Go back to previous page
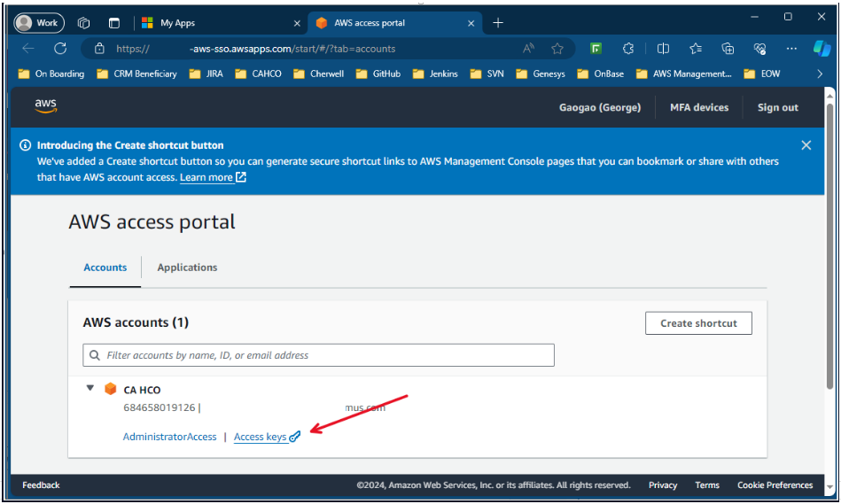Screen dimensions: 841x504 point(28,49)
